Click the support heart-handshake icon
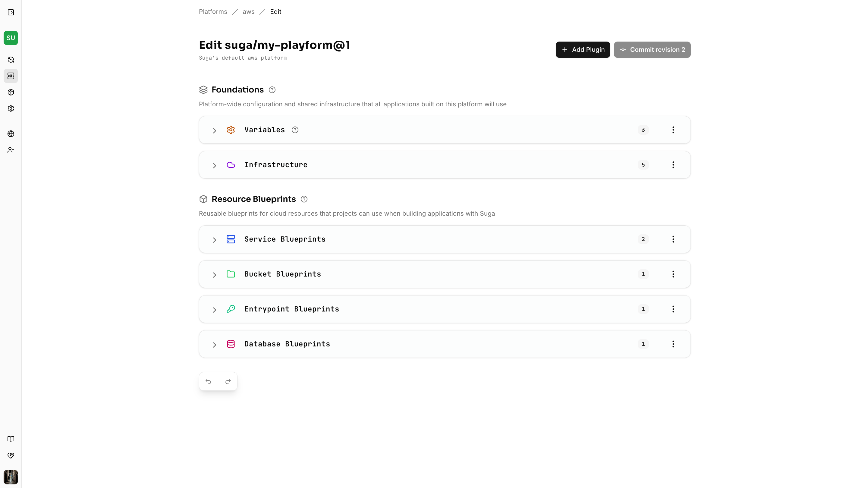This screenshot has width=868, height=488. [11, 455]
